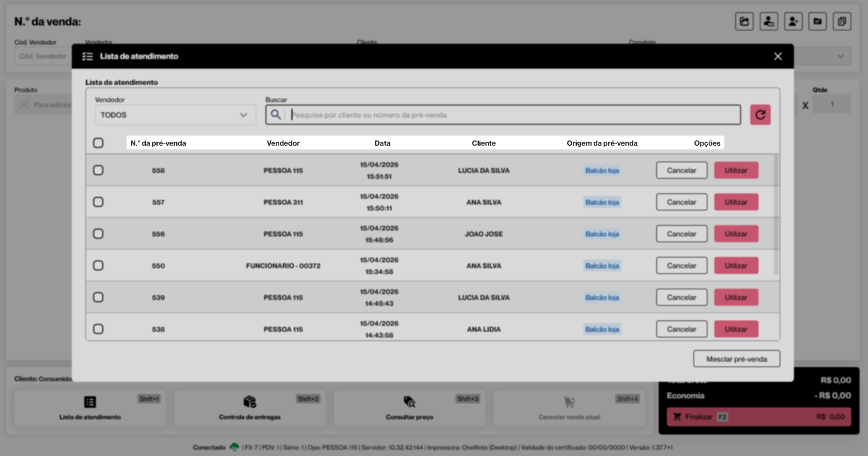
Task: Click the red refresh list icon
Action: click(760, 115)
